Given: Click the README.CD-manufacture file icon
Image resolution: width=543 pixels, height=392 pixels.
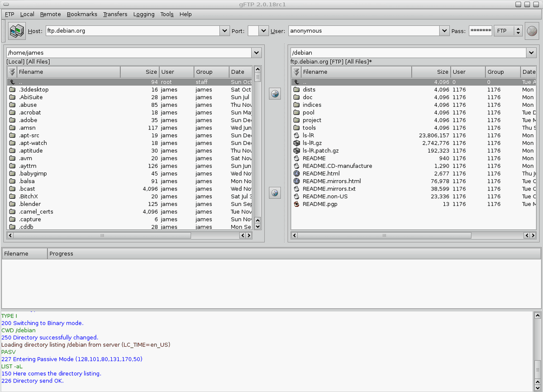Looking at the screenshot, I should tap(296, 166).
